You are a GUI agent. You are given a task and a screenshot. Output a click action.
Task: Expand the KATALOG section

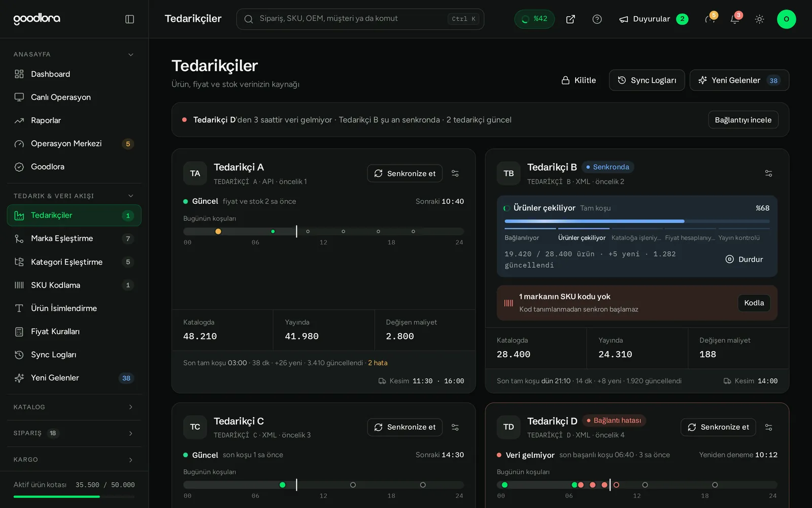[x=74, y=407]
